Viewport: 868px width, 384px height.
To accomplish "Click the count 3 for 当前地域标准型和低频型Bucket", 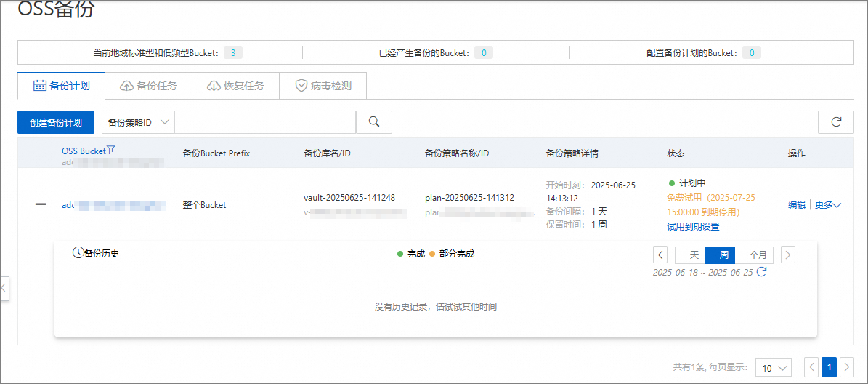I will (233, 53).
